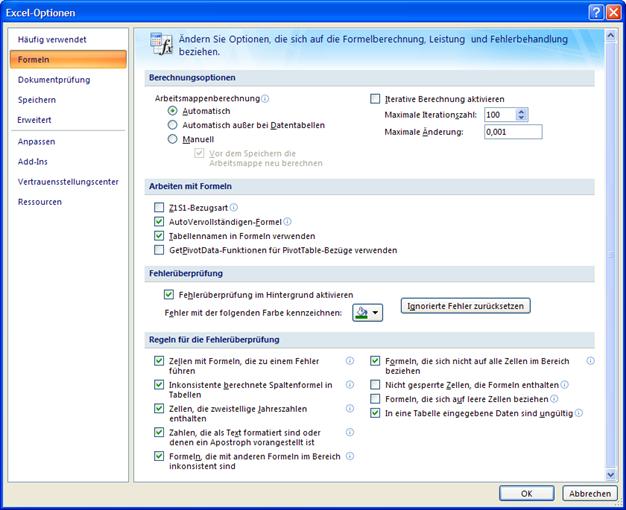Increase Maximale Iterationszahl with spinner up arrow
This screenshot has width=626, height=510.
(521, 111)
